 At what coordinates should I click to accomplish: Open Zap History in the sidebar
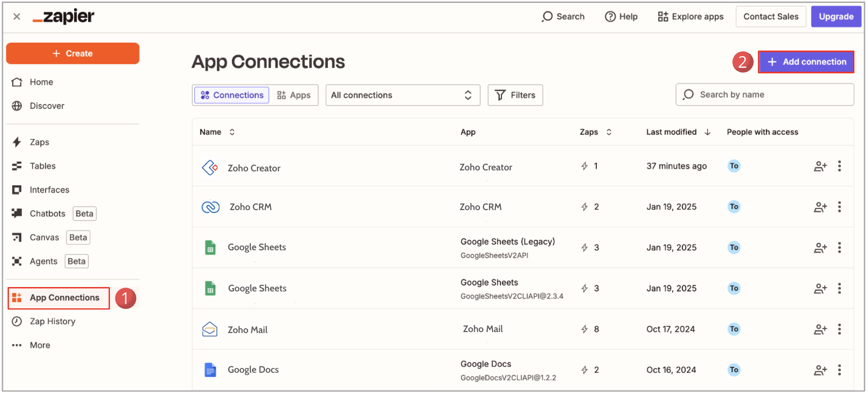52,321
